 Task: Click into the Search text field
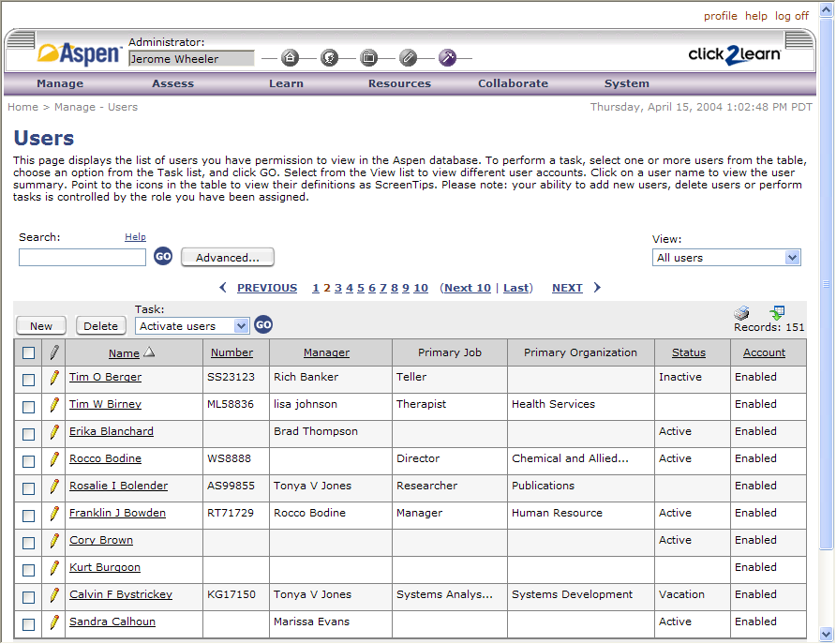[82, 257]
